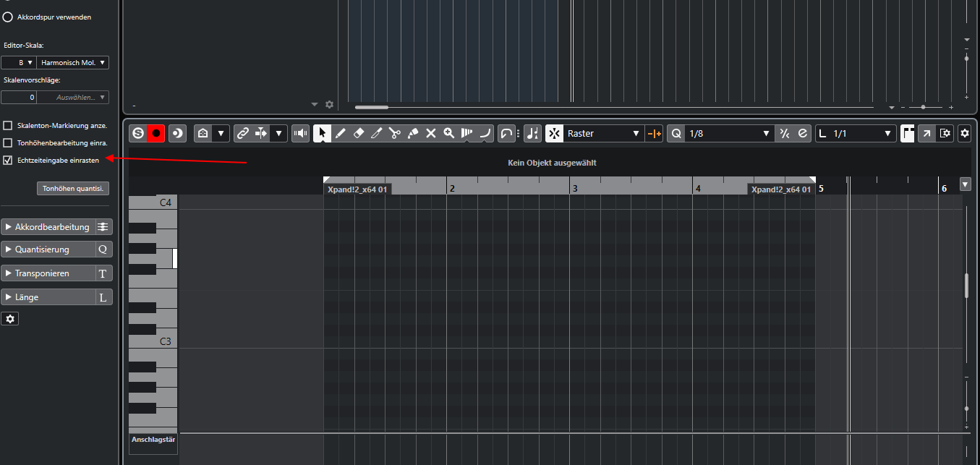Enable Skalenton-Markierung checkbox
Viewport: 980px width, 465px height.
[x=8, y=125]
